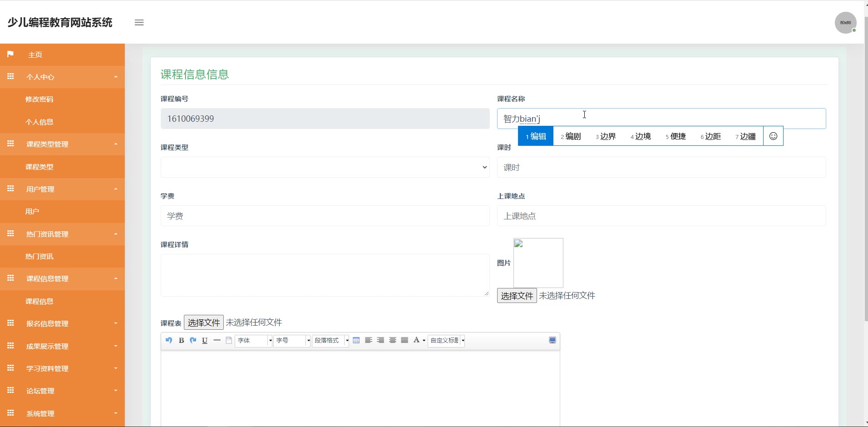868x427 pixels.
Task: Open the user avatar menu
Action: [845, 23]
